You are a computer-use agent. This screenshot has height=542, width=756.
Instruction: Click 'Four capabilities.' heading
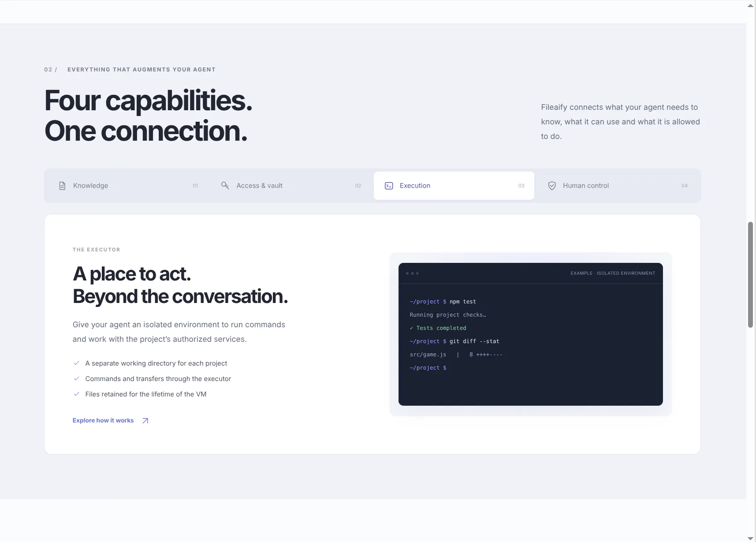[x=149, y=101]
